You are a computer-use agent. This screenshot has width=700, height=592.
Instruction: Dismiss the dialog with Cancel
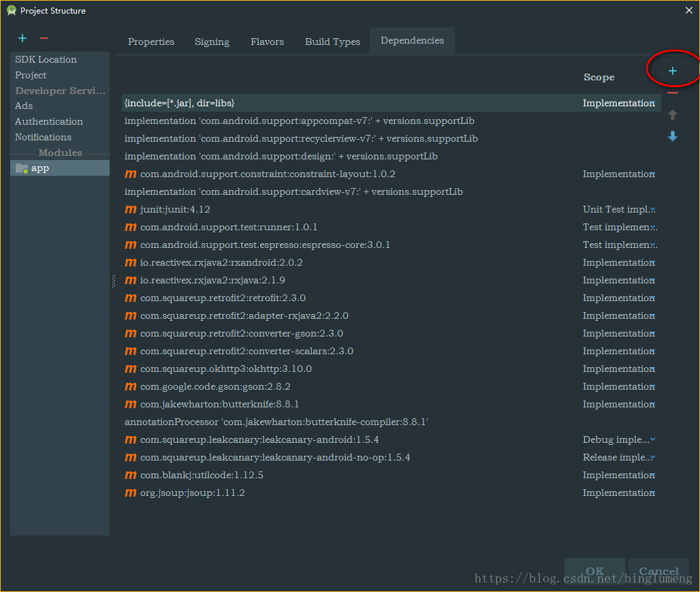coord(658,571)
